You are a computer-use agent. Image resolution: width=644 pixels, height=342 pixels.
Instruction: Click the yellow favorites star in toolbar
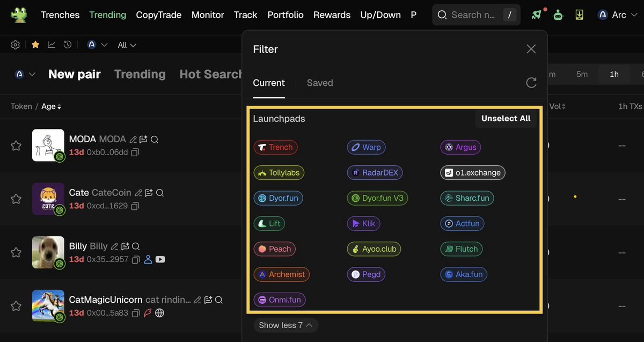pos(35,45)
